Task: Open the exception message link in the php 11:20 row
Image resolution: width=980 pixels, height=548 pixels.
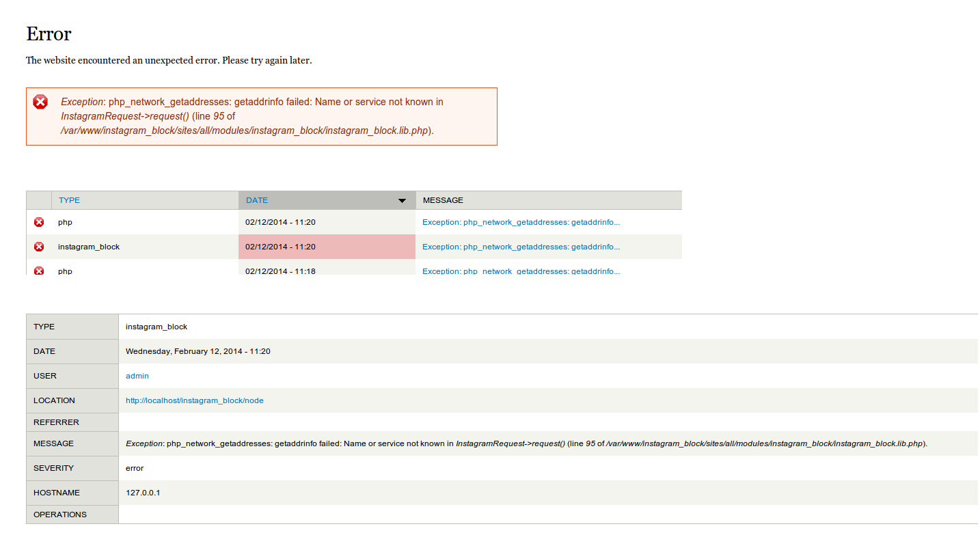Action: [521, 222]
